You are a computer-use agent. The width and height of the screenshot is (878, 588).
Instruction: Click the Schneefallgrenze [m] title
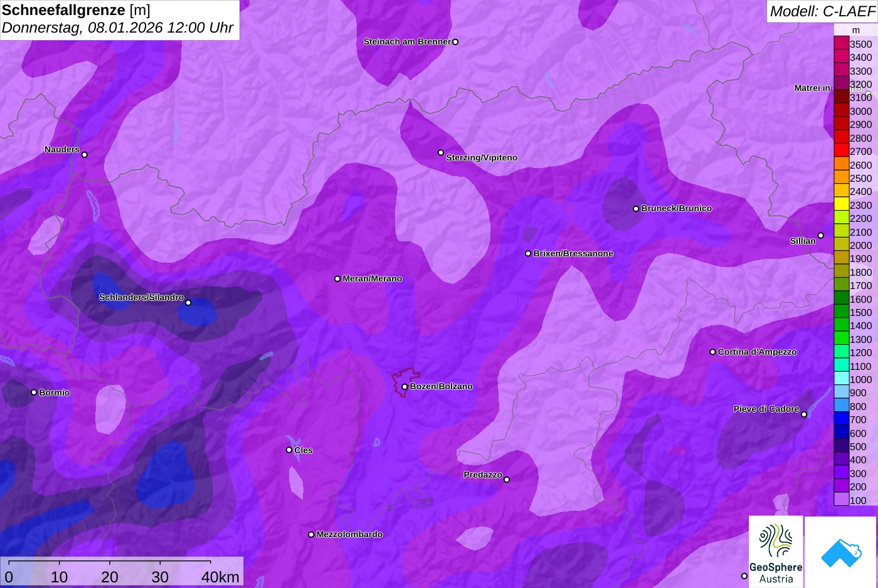(x=76, y=10)
